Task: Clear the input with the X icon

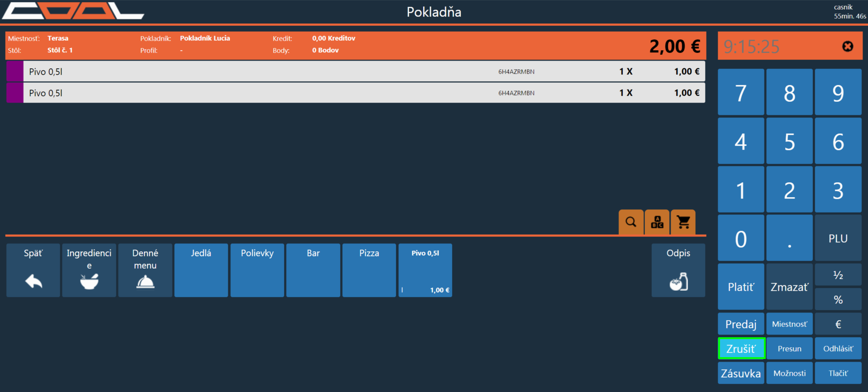Action: coord(847,47)
